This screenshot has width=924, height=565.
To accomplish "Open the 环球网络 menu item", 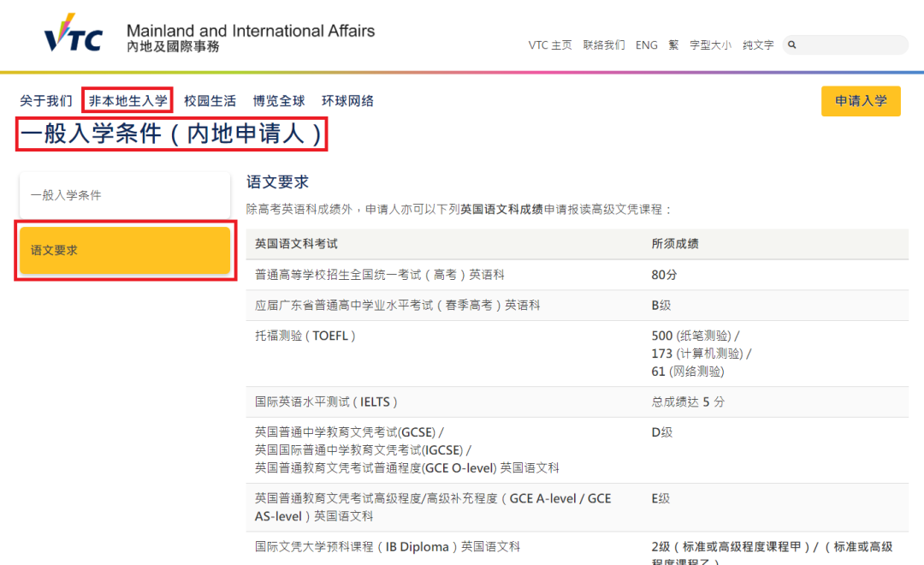I will 347,101.
